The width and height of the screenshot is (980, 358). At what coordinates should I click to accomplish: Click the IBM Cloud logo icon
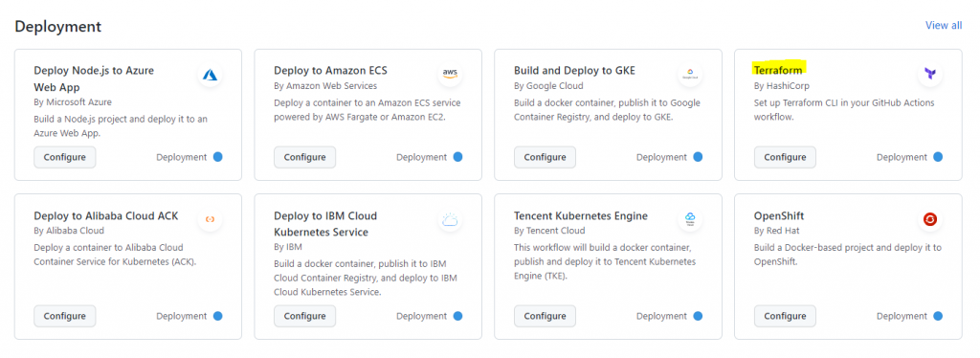tap(450, 219)
